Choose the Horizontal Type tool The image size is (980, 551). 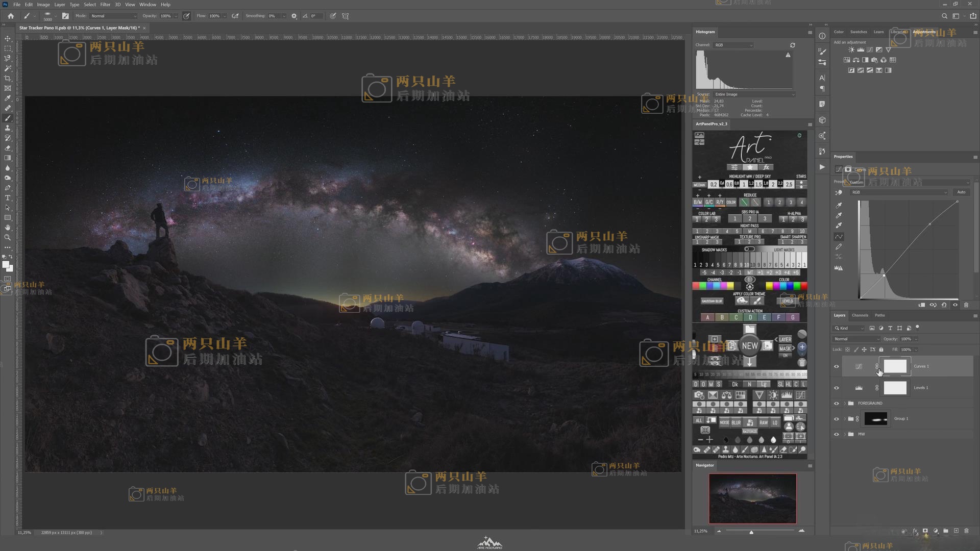tap(8, 198)
